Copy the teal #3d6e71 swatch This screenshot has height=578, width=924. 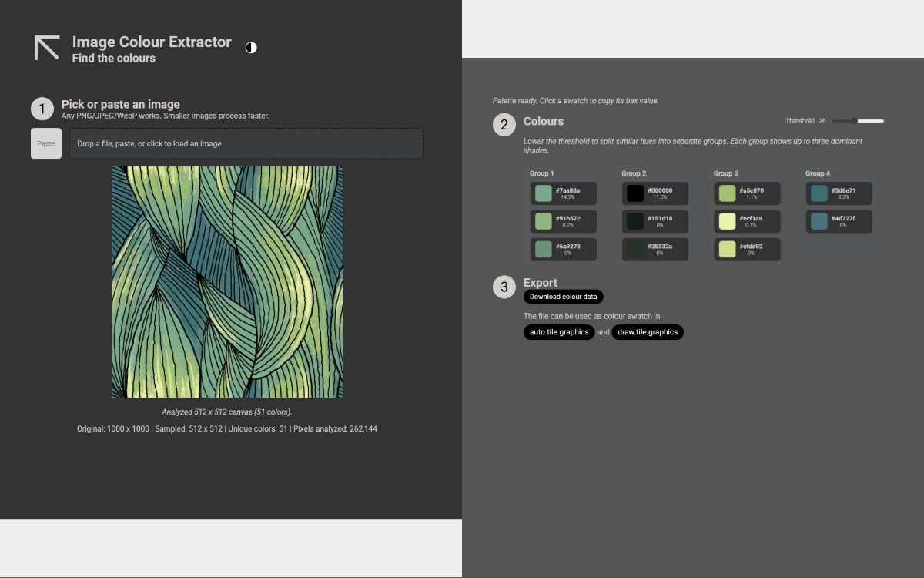839,193
